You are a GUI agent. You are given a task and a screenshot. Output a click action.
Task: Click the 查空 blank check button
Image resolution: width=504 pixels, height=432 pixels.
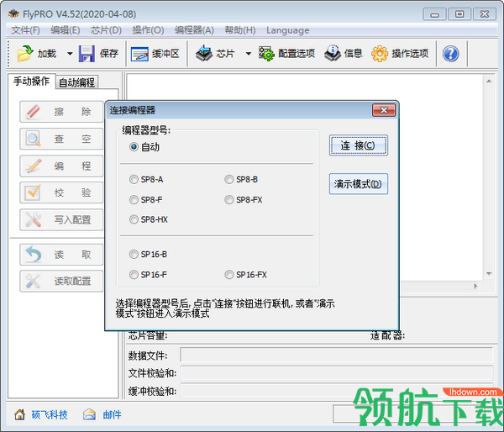click(61, 139)
